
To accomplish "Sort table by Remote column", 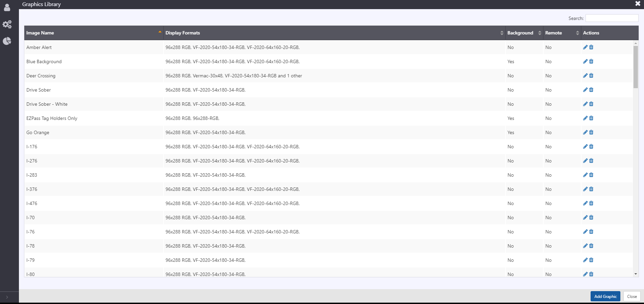I will click(562, 33).
